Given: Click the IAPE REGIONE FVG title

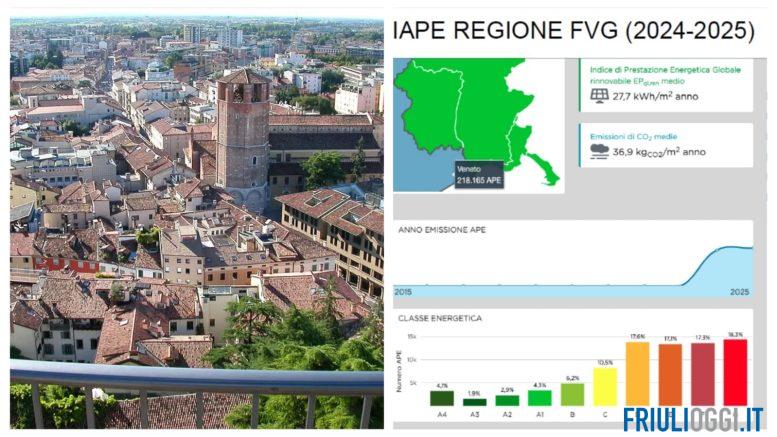Looking at the screenshot, I should 573,31.
